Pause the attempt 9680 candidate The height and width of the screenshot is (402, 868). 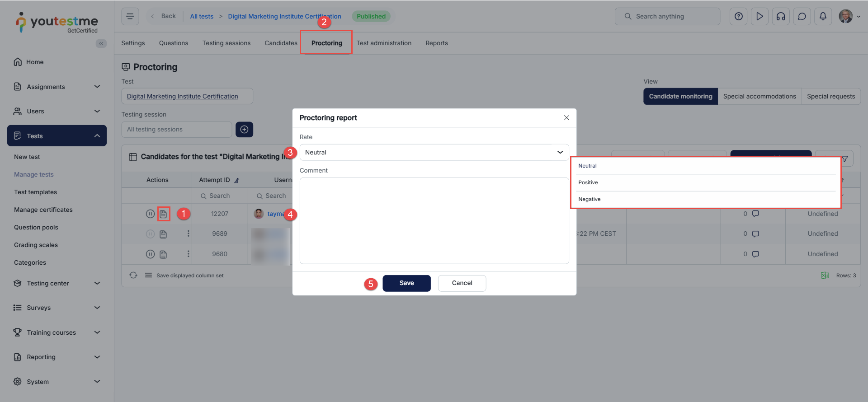150,254
